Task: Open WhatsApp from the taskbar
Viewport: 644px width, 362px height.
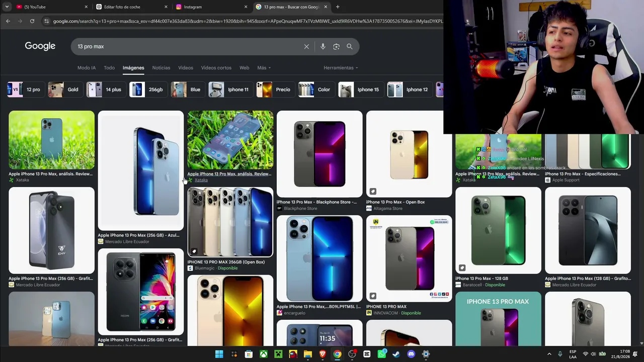Action: click(381, 354)
